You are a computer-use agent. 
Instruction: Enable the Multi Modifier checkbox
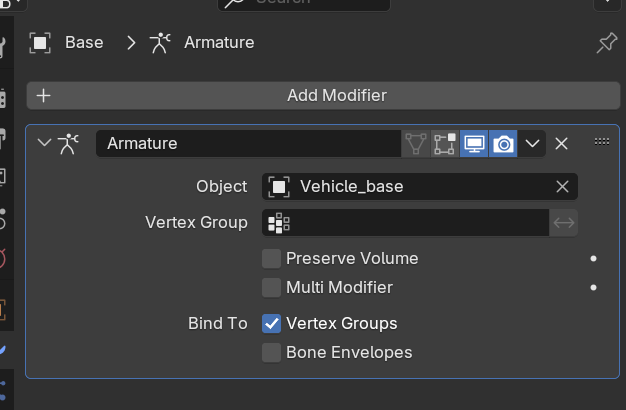coord(271,288)
